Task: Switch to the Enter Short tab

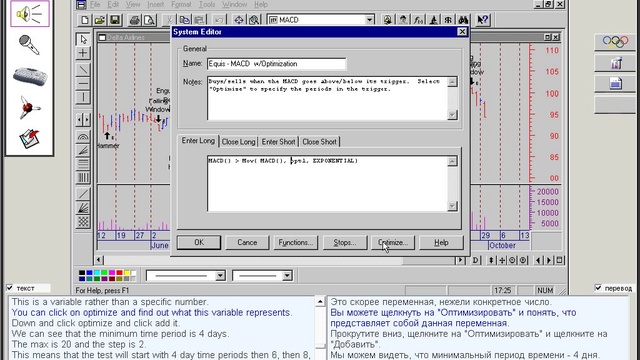Action: [x=278, y=142]
